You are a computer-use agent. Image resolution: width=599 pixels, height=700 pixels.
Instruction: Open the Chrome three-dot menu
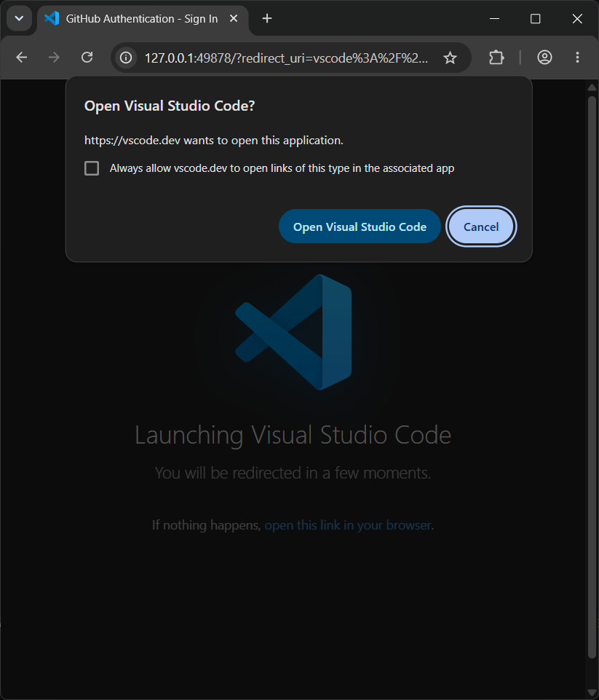[577, 57]
